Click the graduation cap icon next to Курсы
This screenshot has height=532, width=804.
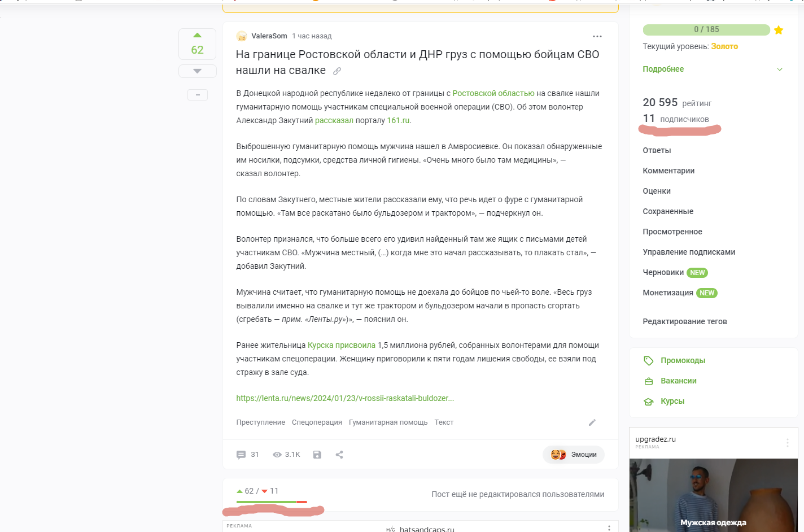tap(649, 402)
